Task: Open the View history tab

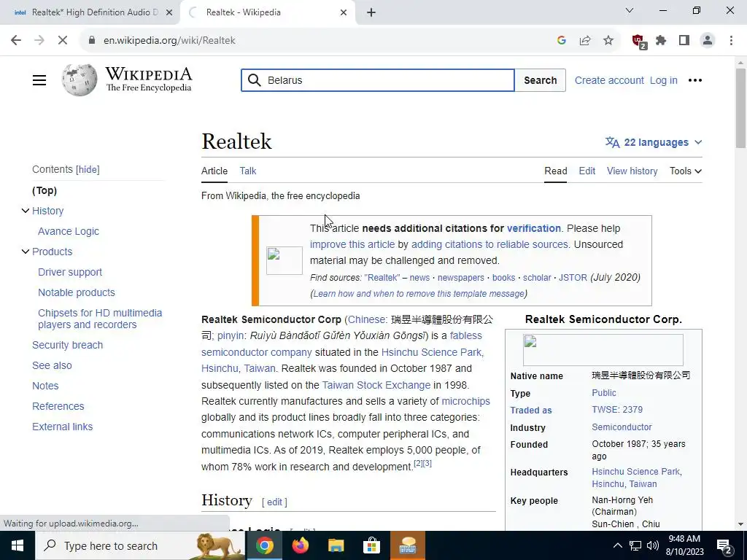Action: coord(632,171)
